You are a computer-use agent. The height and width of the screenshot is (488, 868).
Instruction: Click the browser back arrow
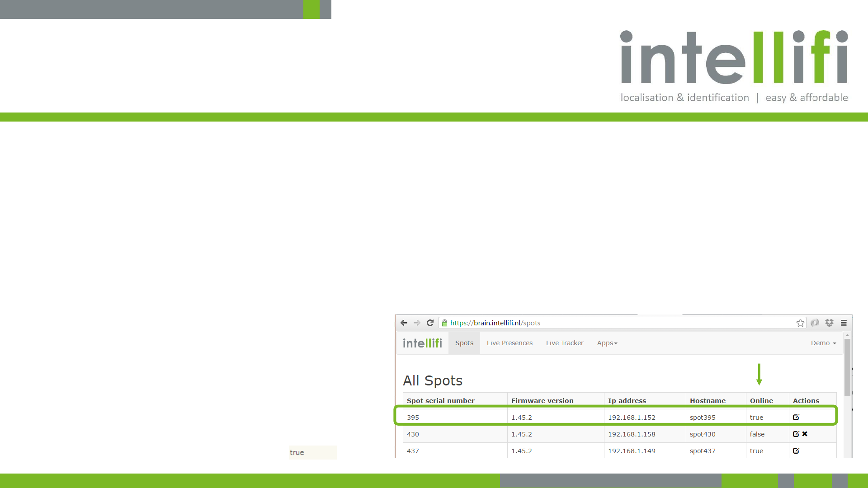(404, 323)
